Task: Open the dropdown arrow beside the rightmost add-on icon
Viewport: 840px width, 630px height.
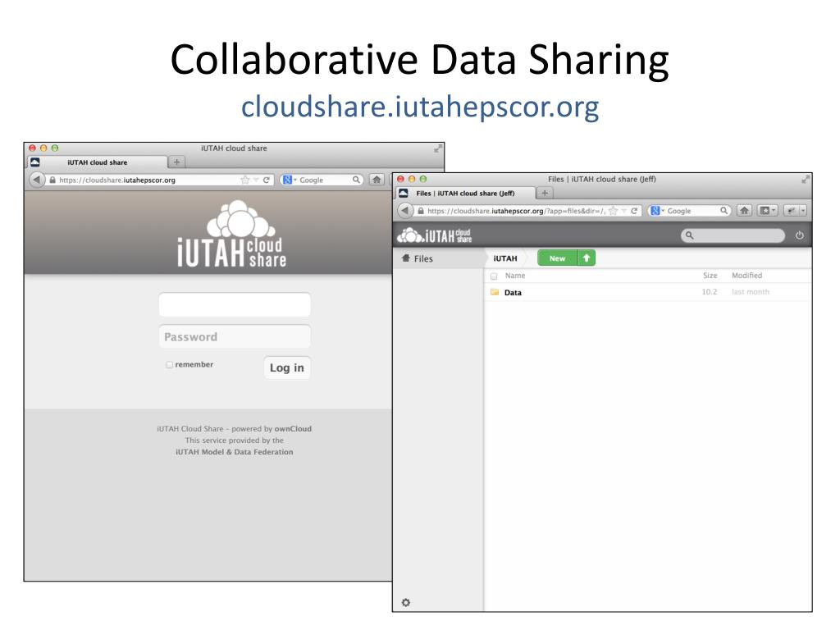Action: [x=803, y=211]
